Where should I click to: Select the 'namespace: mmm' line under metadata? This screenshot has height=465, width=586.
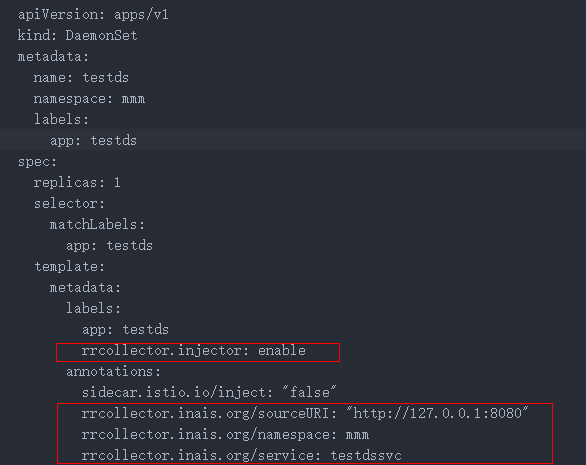pyautogui.click(x=89, y=99)
